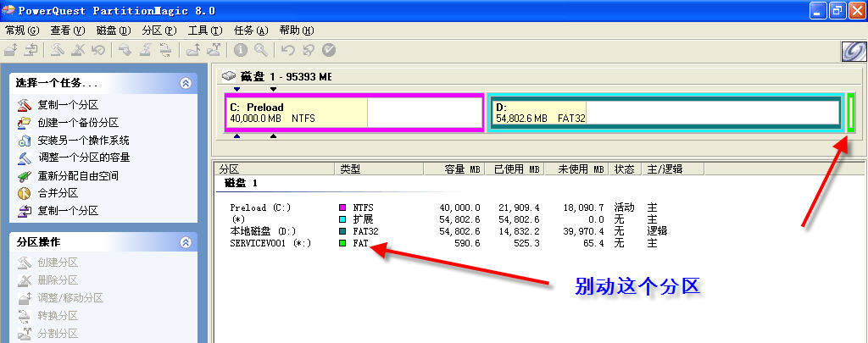Viewport: 868px width, 343px height.
Task: Collapse the 选择一个任务 panel
Action: coord(186,84)
